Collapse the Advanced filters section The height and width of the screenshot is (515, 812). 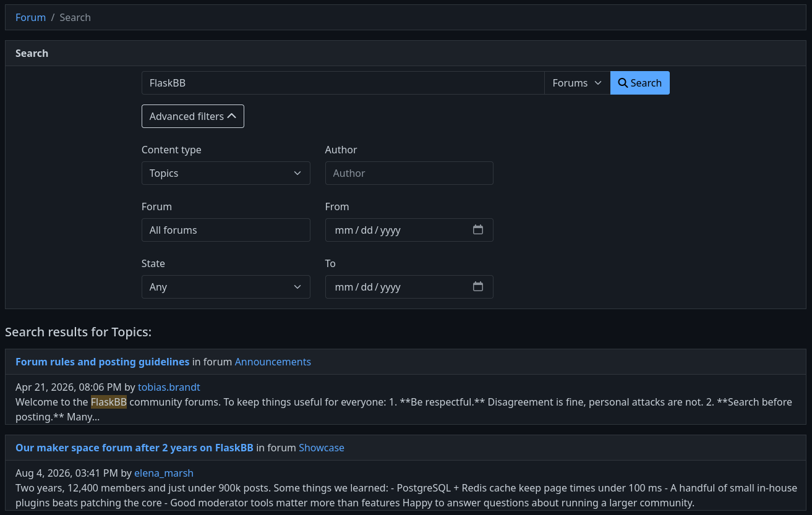coord(193,116)
